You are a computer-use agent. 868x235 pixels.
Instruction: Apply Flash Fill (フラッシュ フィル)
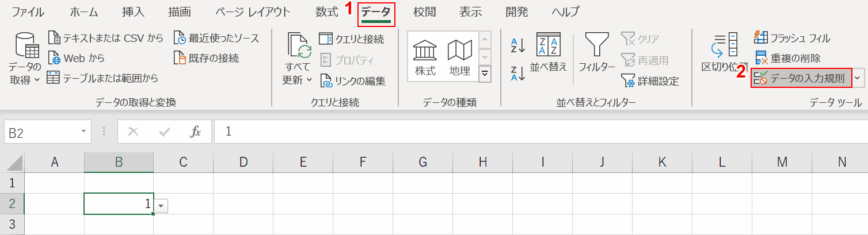pos(792,38)
